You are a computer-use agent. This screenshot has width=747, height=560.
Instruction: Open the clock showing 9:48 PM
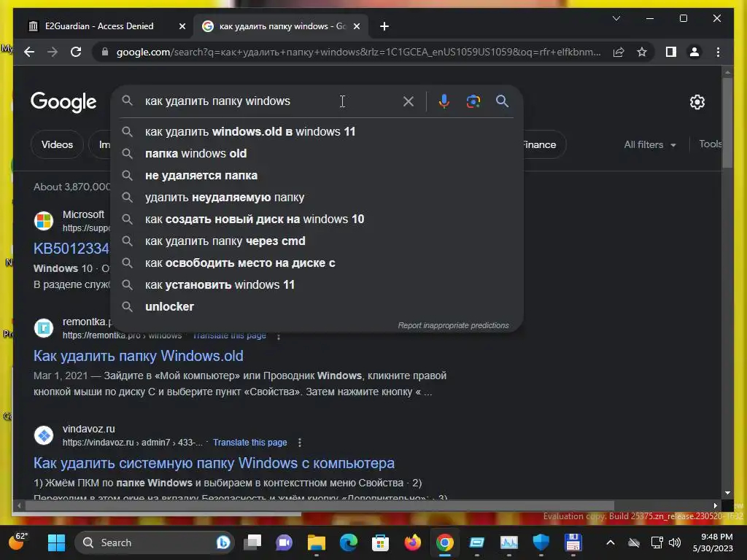click(x=713, y=542)
